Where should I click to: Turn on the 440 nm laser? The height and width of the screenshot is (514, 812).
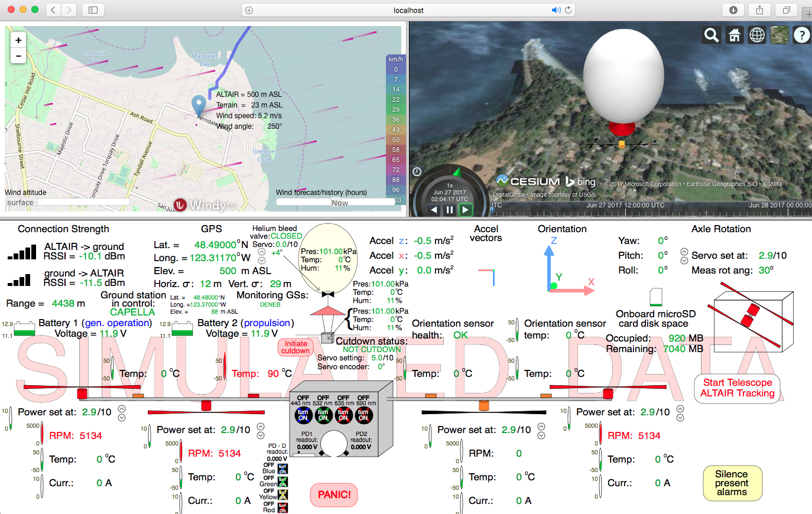click(x=303, y=415)
